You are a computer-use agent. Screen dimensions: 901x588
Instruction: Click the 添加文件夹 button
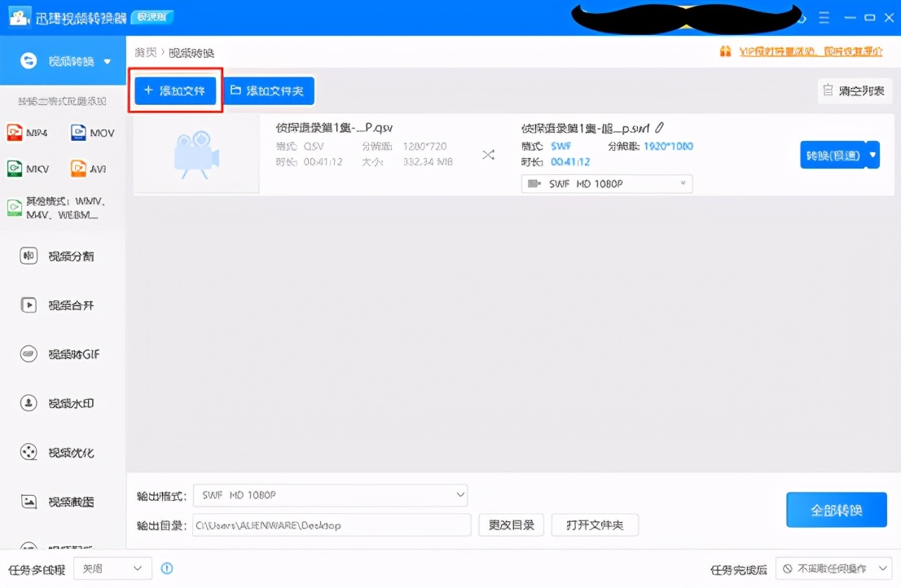coord(269,90)
